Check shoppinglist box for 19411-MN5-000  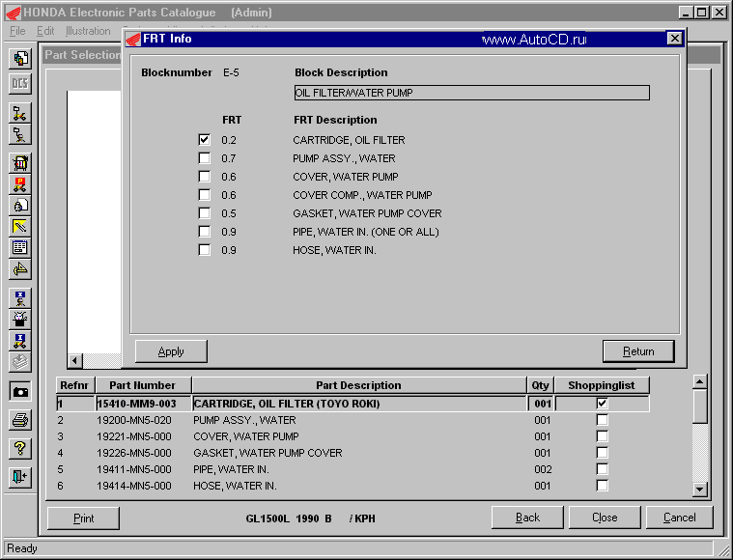tap(602, 469)
